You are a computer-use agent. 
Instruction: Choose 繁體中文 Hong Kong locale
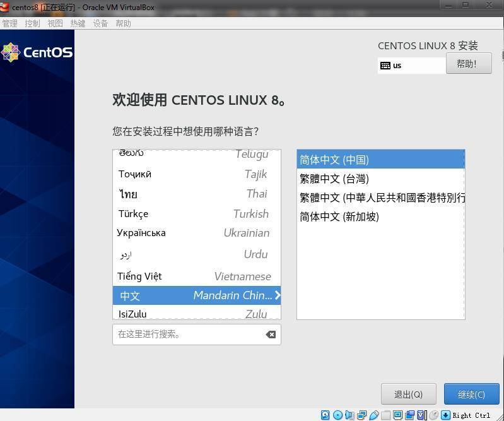(380, 198)
